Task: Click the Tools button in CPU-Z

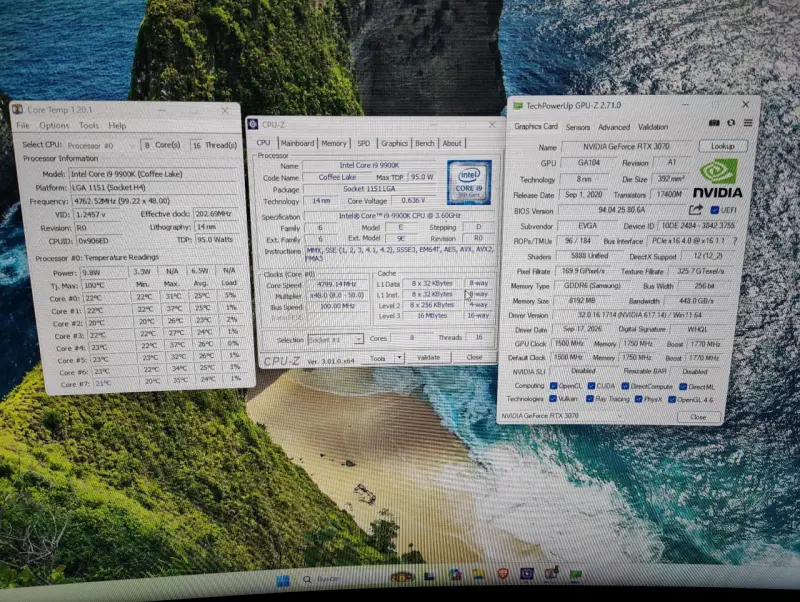Action: (x=378, y=358)
